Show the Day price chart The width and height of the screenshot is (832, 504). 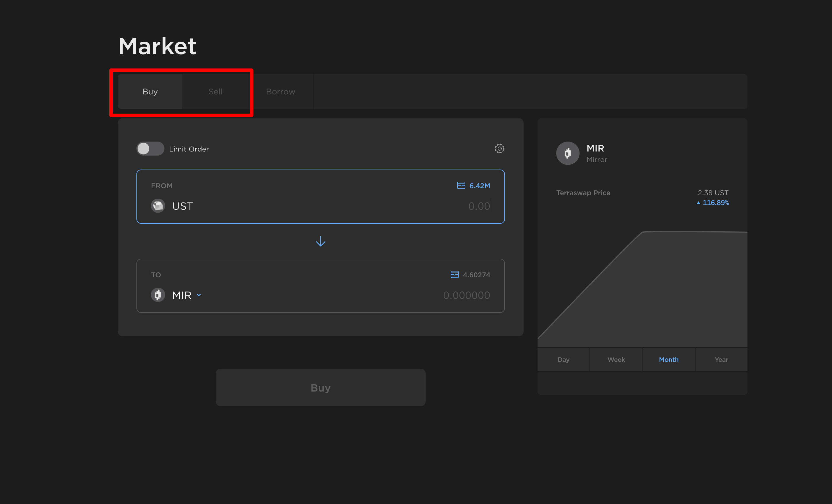pyautogui.click(x=563, y=360)
